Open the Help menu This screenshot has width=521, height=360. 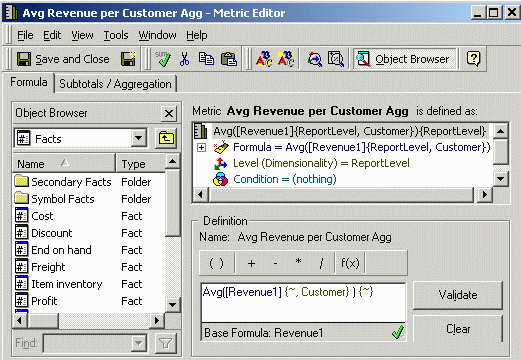[x=197, y=35]
